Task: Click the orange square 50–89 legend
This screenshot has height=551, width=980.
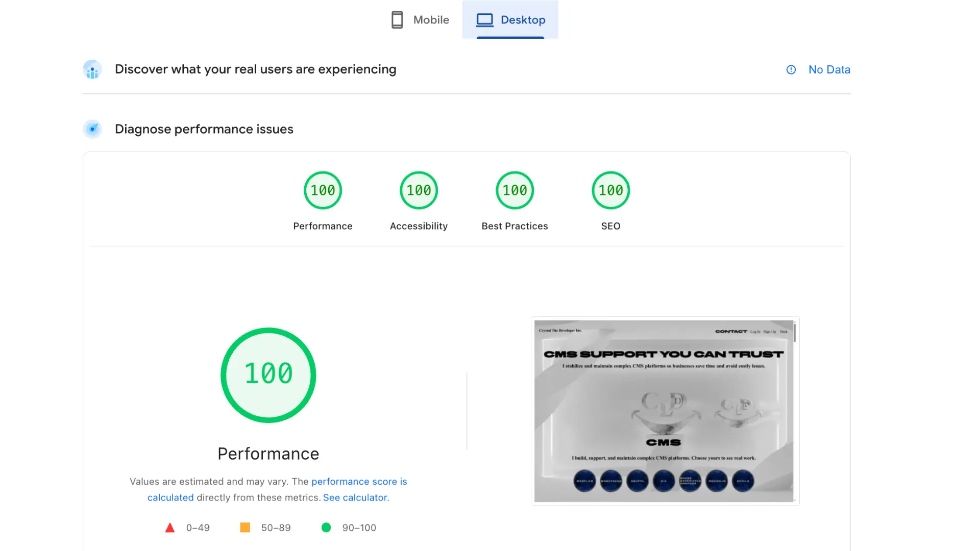Action: tap(245, 528)
